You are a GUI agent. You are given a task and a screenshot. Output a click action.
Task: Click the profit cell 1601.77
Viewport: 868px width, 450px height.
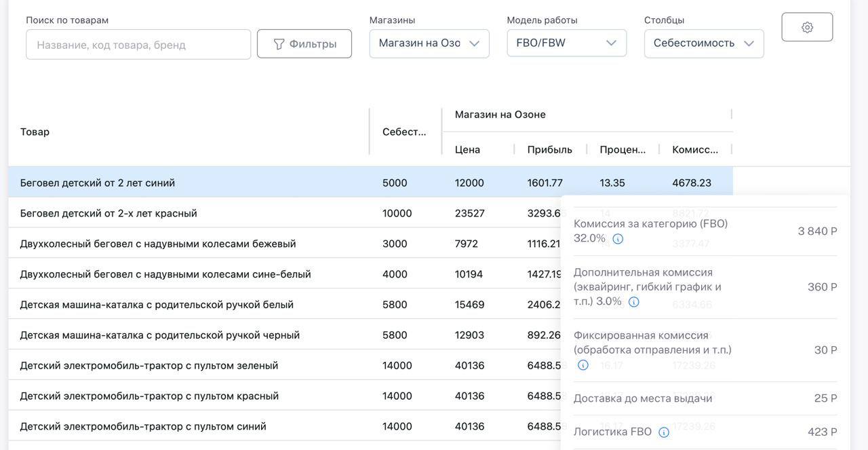coord(545,183)
